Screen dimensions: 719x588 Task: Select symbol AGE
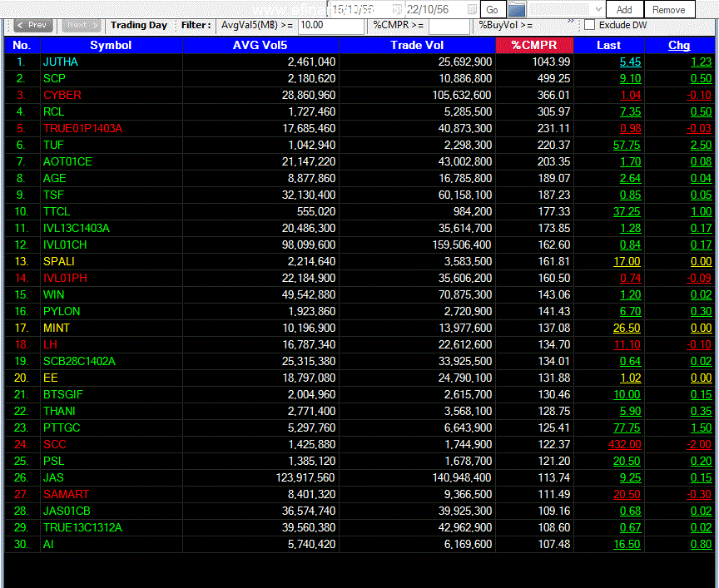click(x=55, y=178)
